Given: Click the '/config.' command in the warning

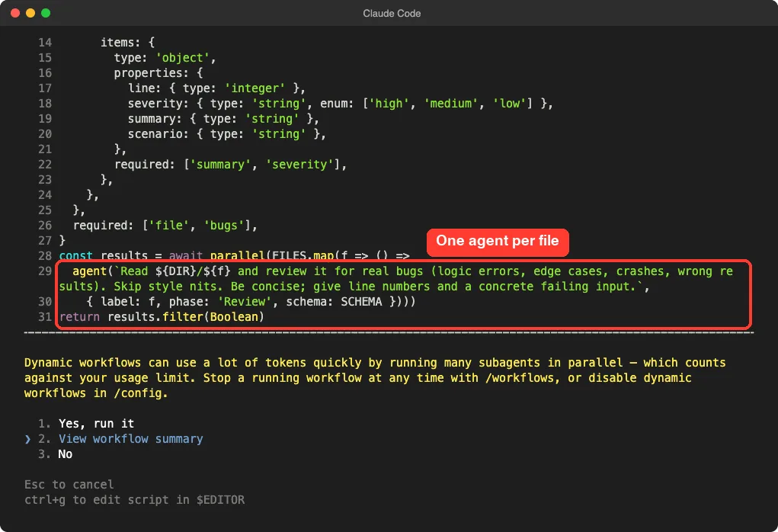Looking at the screenshot, I should click(x=141, y=393).
